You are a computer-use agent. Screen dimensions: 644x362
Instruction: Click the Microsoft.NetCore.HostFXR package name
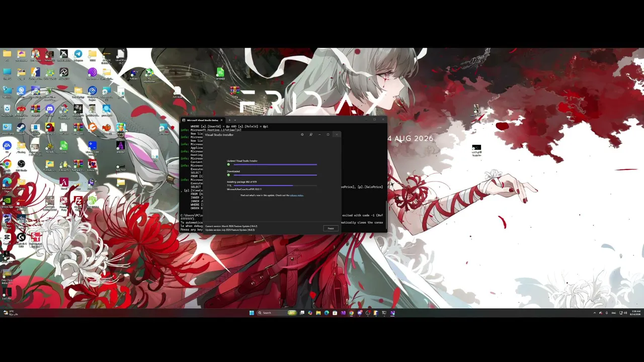coord(244,189)
